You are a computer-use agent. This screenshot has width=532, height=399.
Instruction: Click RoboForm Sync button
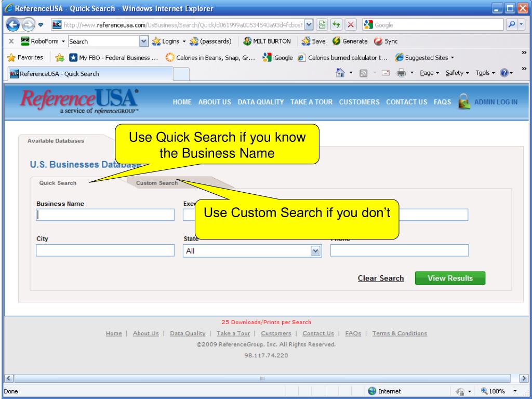tap(386, 41)
